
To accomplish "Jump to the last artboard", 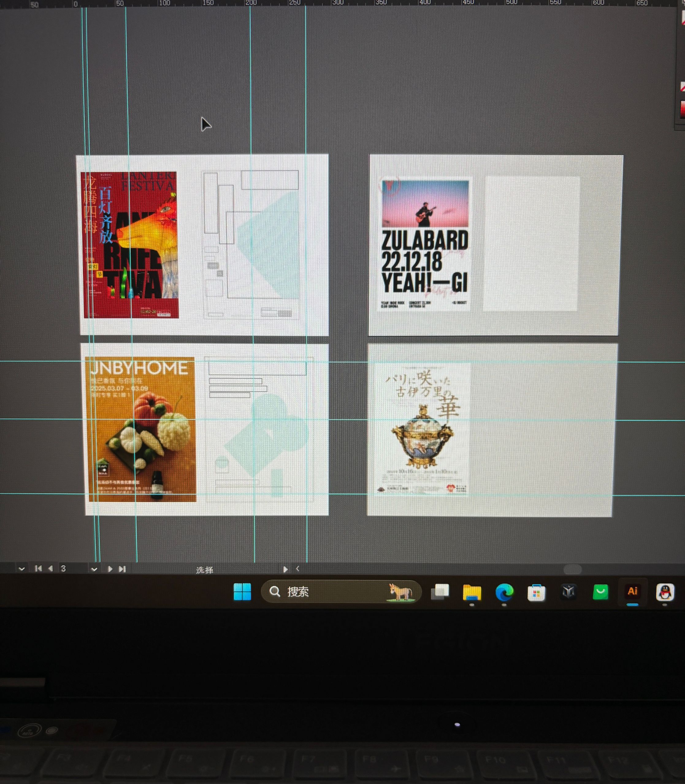I will (x=122, y=569).
